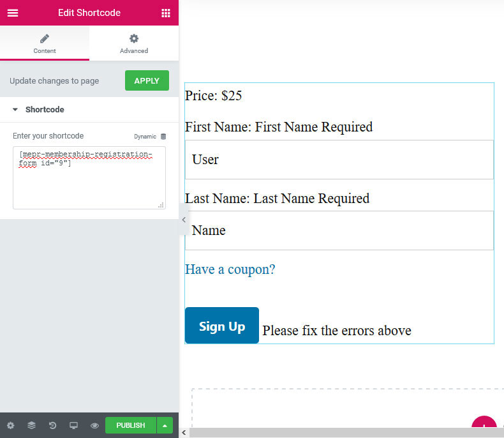The height and width of the screenshot is (438, 504).
Task: Open the Elementor hamburger menu
Action: [x=13, y=13]
